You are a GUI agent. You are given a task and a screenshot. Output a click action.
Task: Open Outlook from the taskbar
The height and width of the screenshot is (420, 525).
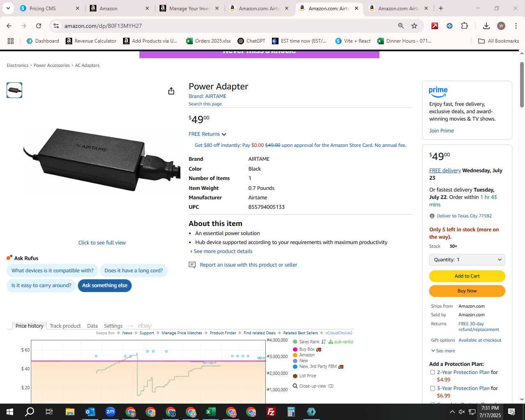[90, 412]
